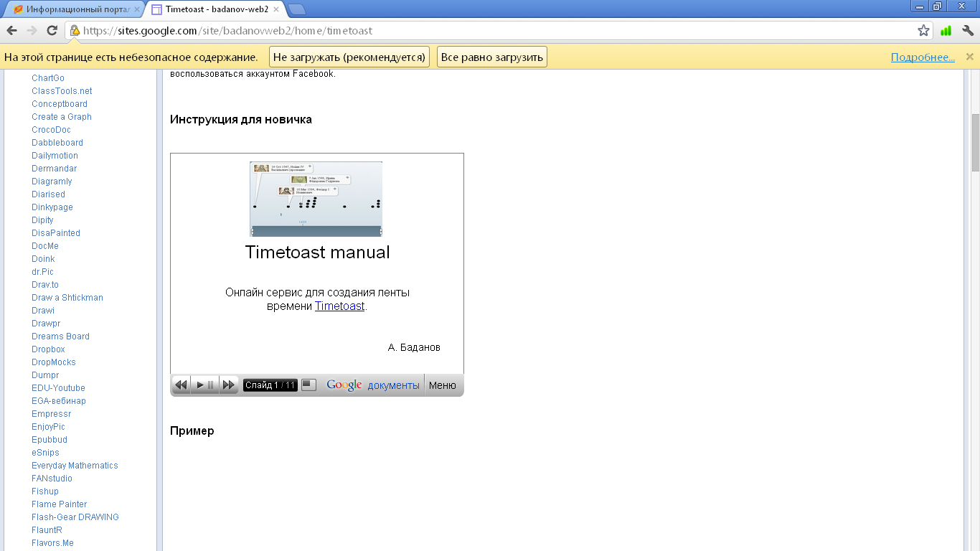Screen dimensions: 980x551
Task: Open DocMe sidebar link
Action: pyautogui.click(x=45, y=246)
